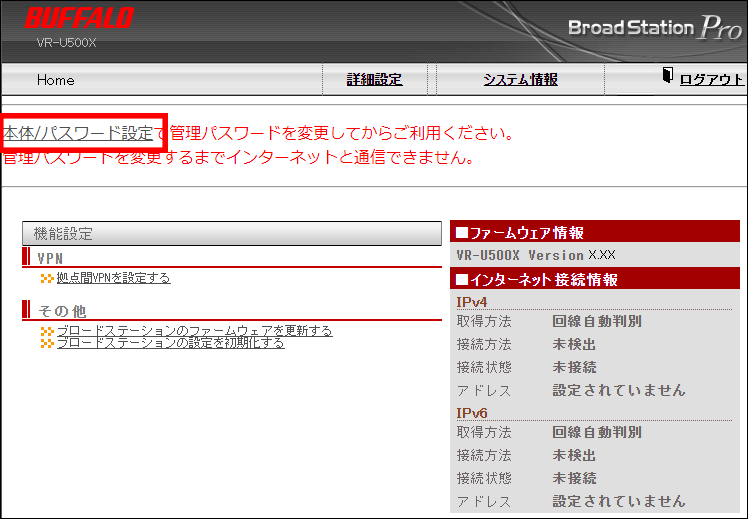
Task: Click the 機能設定 header bar
Action: pyautogui.click(x=232, y=233)
